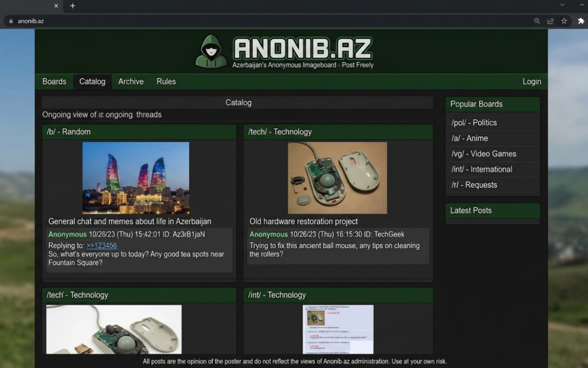Open the /int/ - Technology board header
The height and width of the screenshot is (368, 588).
coord(338,295)
